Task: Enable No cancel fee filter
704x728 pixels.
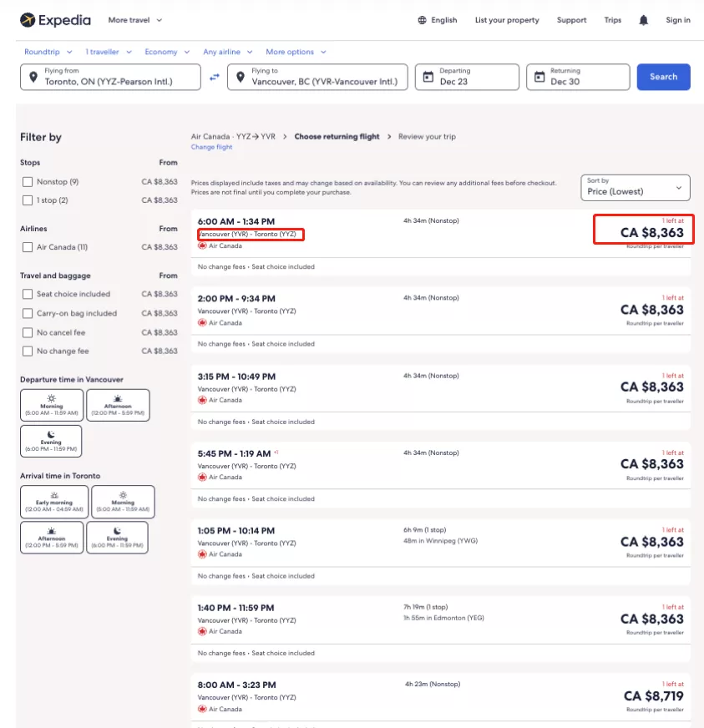Action: pos(28,333)
